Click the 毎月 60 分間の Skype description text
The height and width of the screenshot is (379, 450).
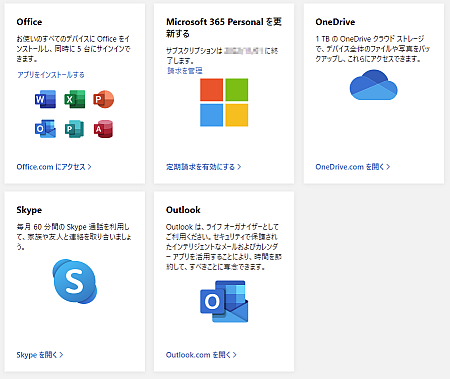pos(74,237)
